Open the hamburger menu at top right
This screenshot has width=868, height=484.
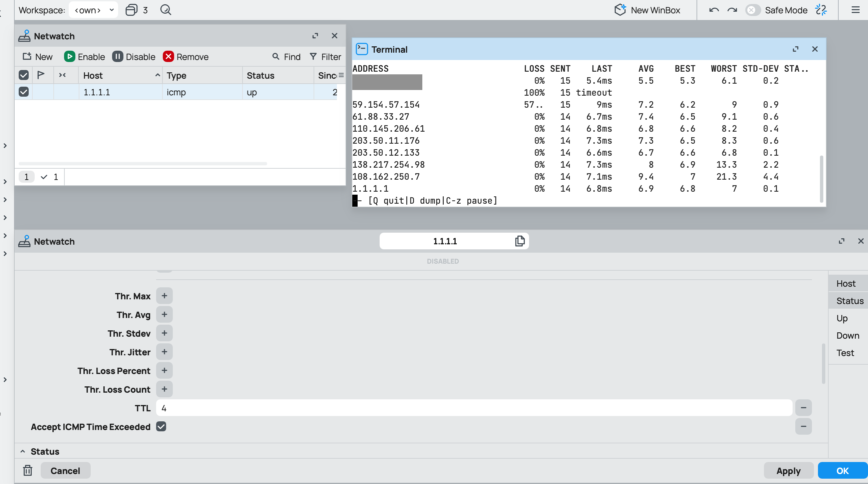coord(855,10)
